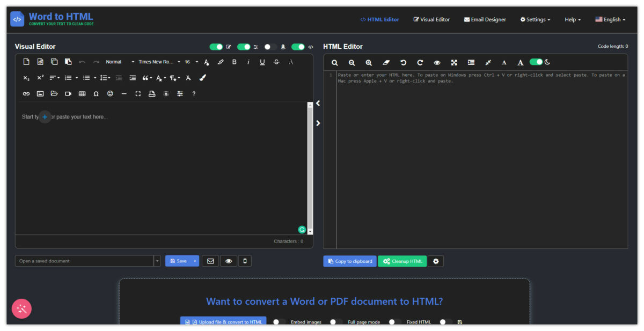Expand the bullet list dropdown arrow
Image resolution: width=644 pixels, height=331 pixels.
pos(95,78)
